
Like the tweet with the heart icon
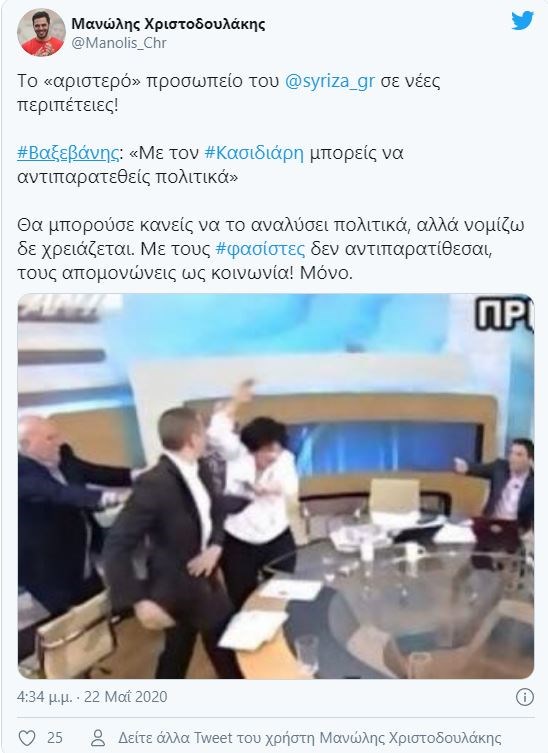27,737
